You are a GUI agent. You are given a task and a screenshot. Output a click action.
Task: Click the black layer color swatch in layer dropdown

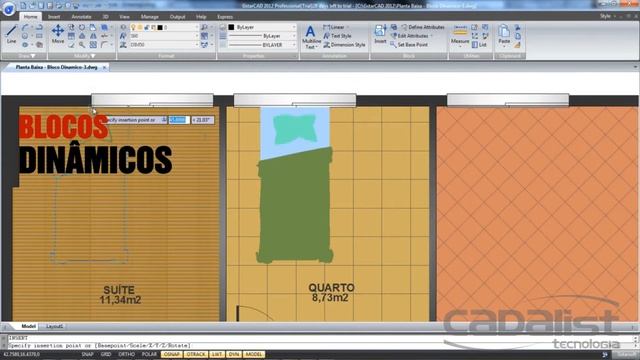[x=160, y=27]
